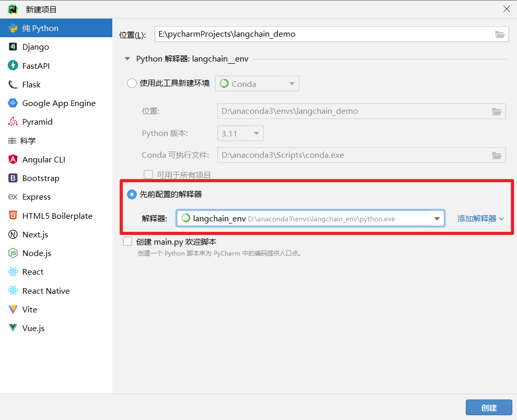Open the Python 版本 3.11 dropdown
Image resolution: width=517 pixels, height=420 pixels.
coord(240,133)
